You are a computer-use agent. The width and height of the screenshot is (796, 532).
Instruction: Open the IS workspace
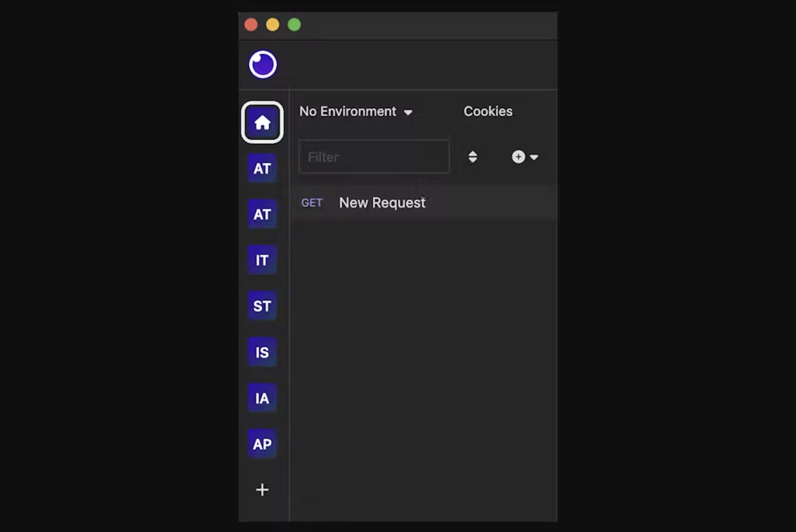262,352
